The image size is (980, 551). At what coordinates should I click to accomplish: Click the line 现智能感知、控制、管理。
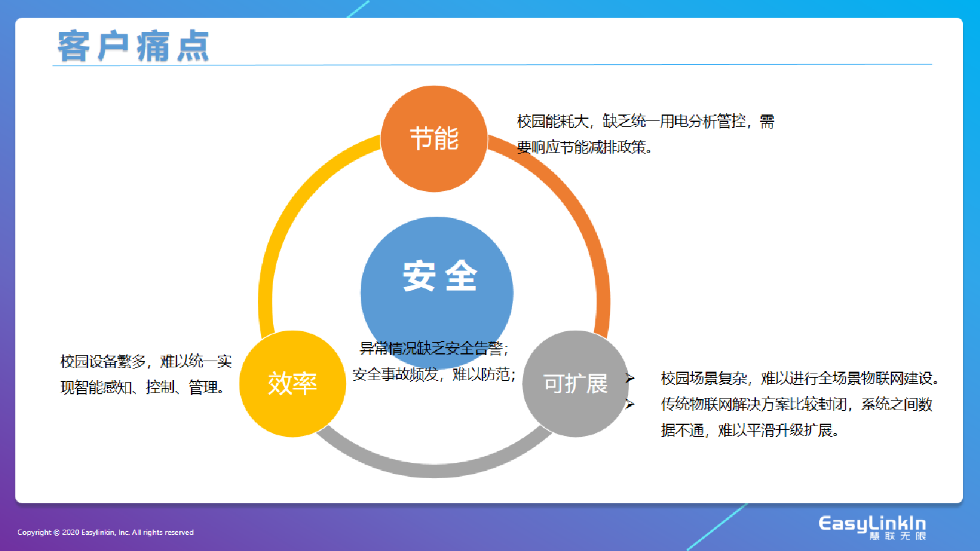pos(142,387)
